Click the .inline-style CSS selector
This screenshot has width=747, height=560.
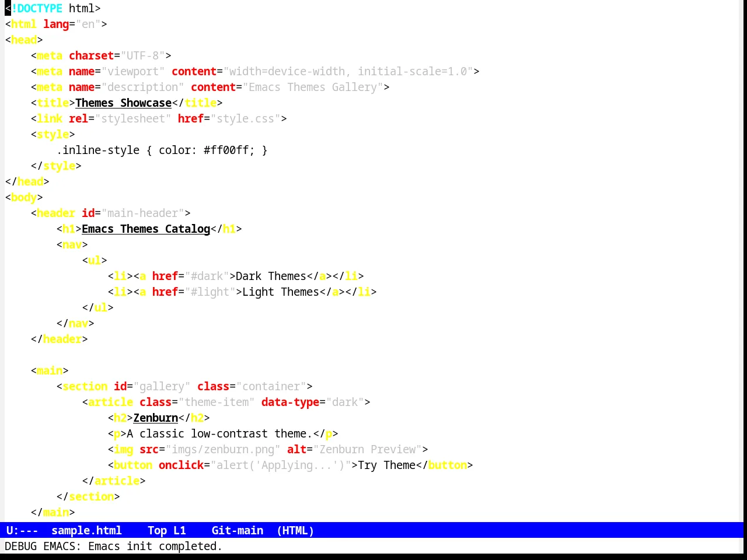pyautogui.click(x=98, y=150)
